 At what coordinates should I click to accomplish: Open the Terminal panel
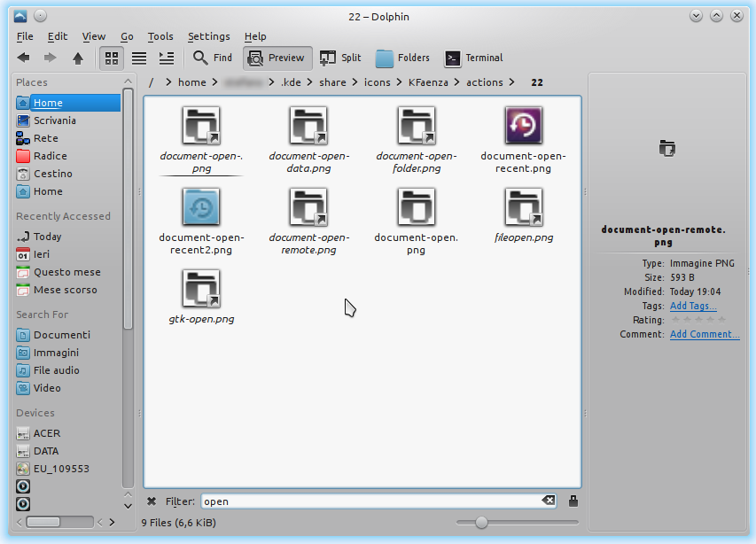(473, 58)
